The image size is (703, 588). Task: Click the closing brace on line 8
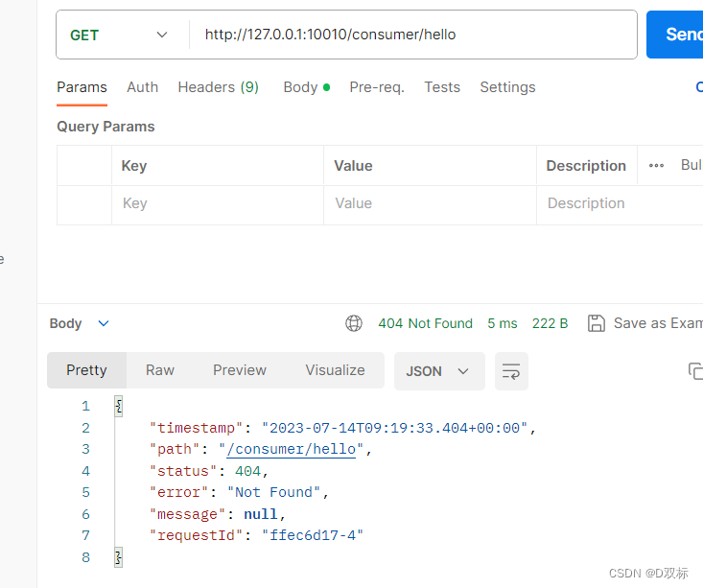pyautogui.click(x=118, y=557)
